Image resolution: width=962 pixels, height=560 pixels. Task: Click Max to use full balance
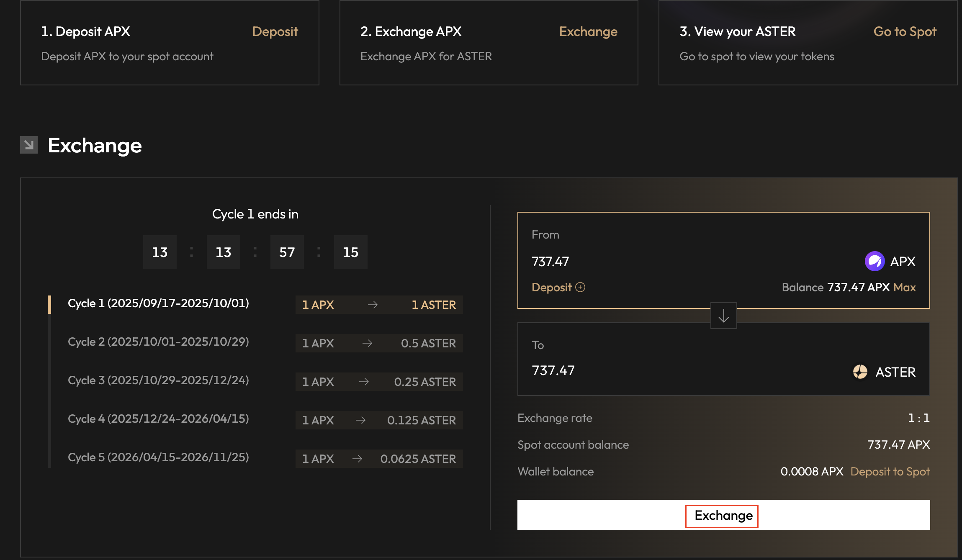[905, 287]
